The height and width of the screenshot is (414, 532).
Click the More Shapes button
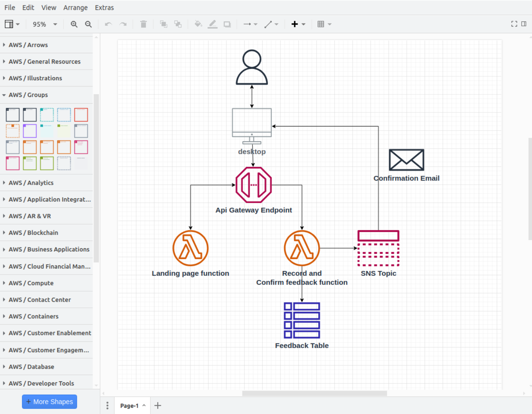tap(49, 402)
